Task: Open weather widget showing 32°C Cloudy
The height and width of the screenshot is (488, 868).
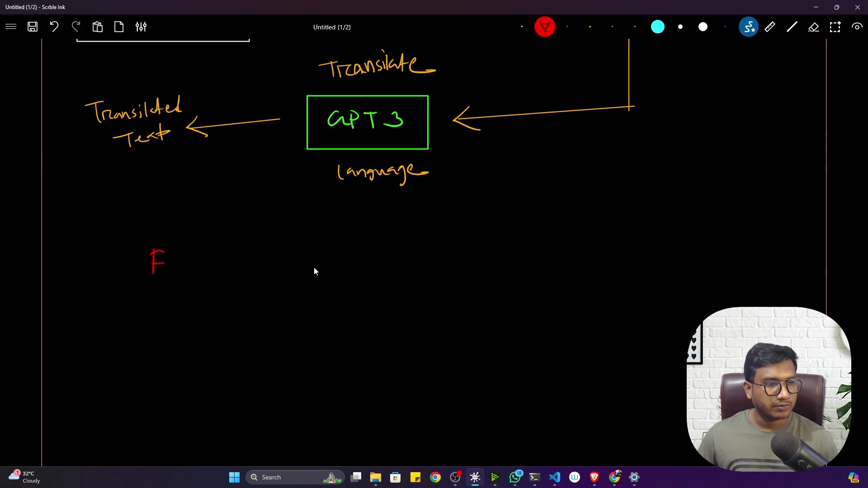Action: pyautogui.click(x=25, y=477)
